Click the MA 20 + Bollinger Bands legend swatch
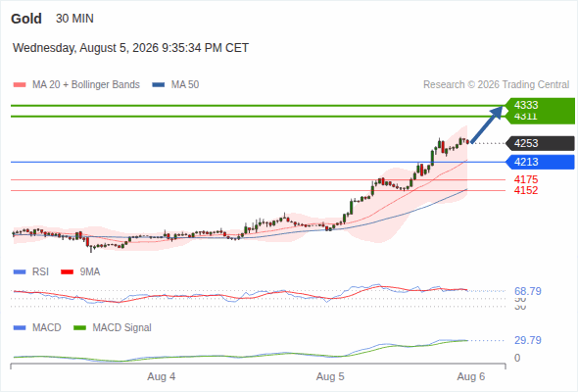 click(x=20, y=85)
